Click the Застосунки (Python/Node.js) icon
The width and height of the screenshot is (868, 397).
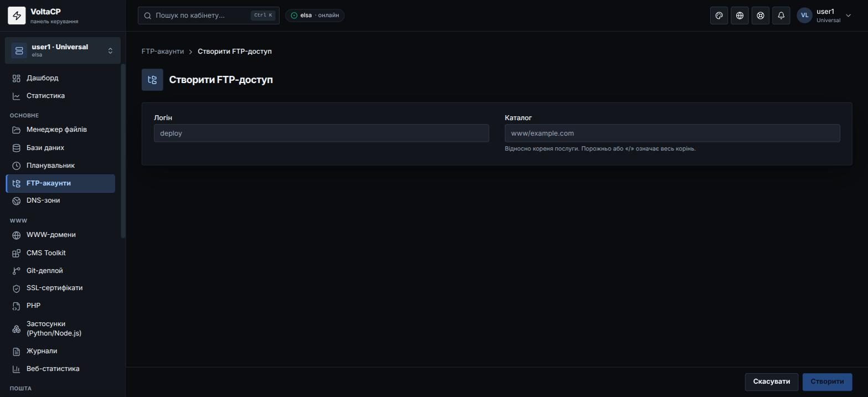(17, 329)
